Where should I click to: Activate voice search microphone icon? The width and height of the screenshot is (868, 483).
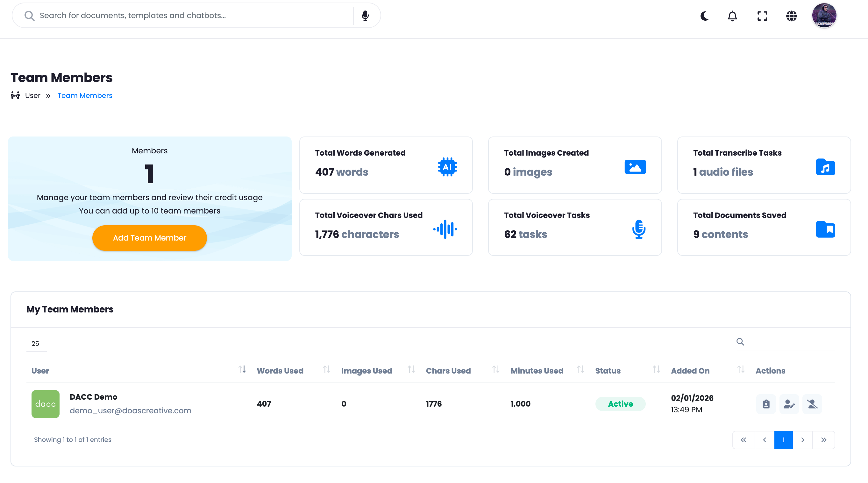(365, 16)
